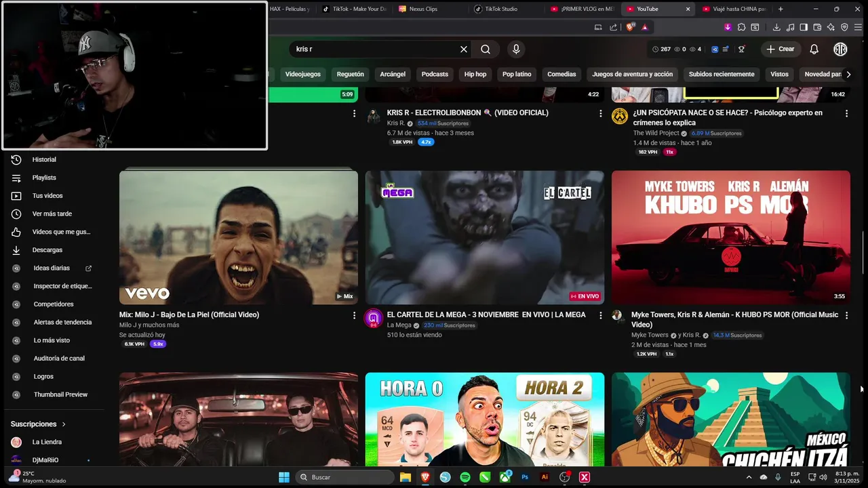
Task: Click the share page icon in address bar
Action: point(614,27)
